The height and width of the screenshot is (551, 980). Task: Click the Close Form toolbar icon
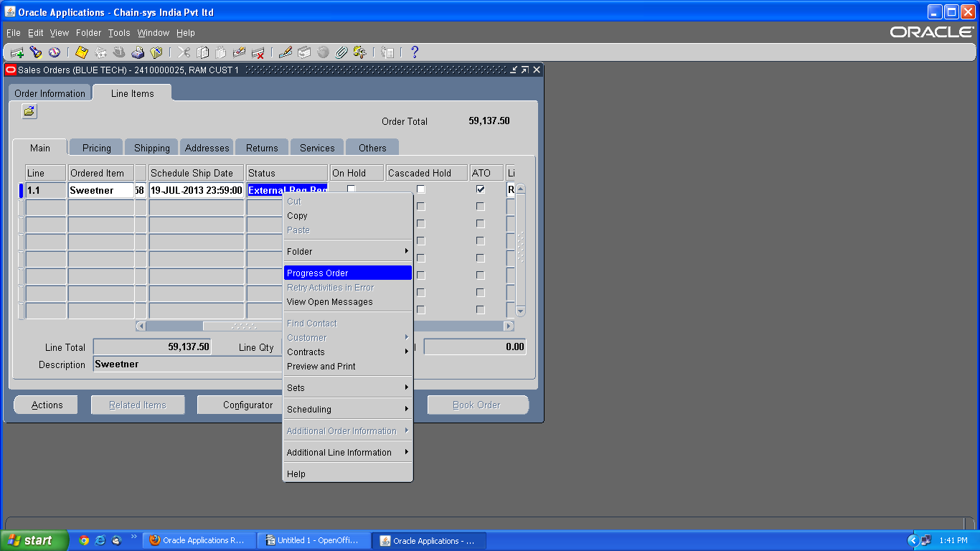[156, 52]
